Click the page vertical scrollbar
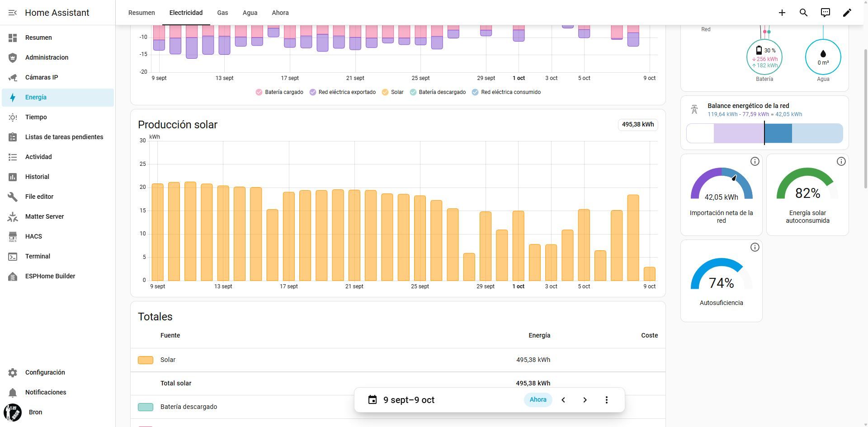The width and height of the screenshot is (868, 427). coord(865,120)
